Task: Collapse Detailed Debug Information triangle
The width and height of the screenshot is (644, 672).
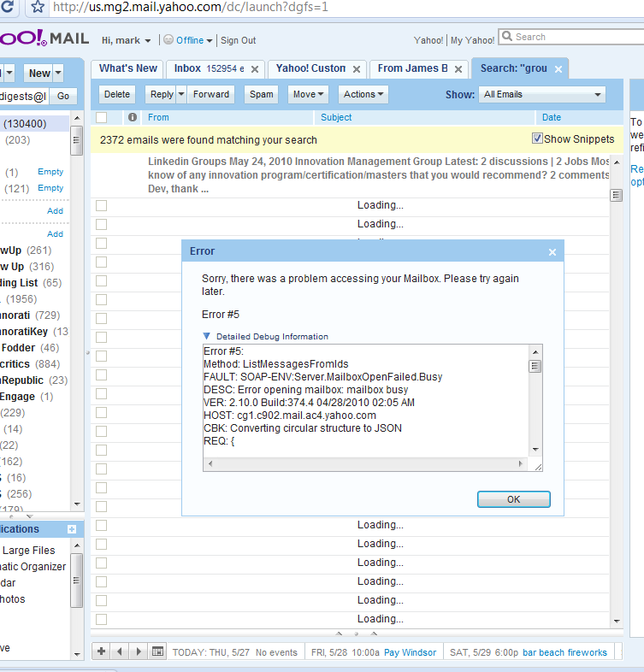Action: coord(207,336)
